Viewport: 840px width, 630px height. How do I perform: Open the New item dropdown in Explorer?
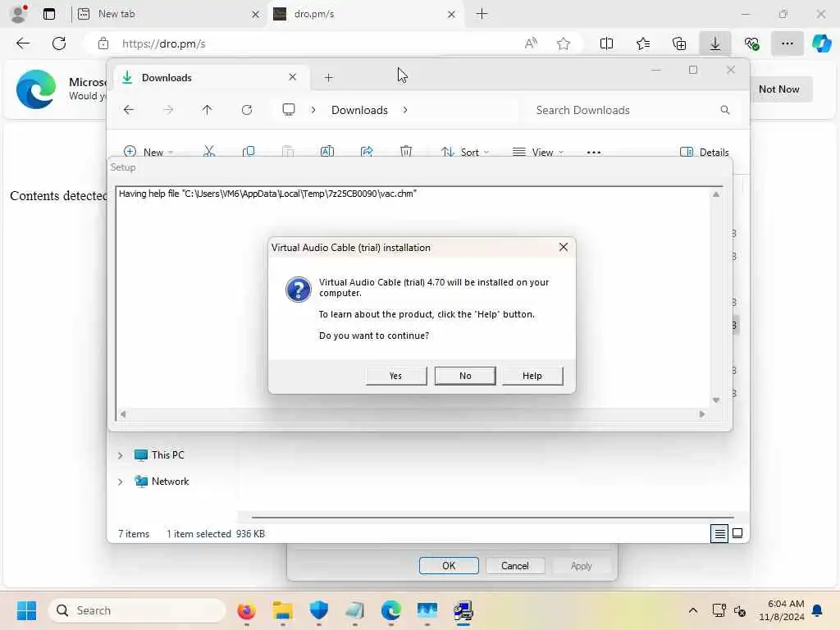pos(148,152)
